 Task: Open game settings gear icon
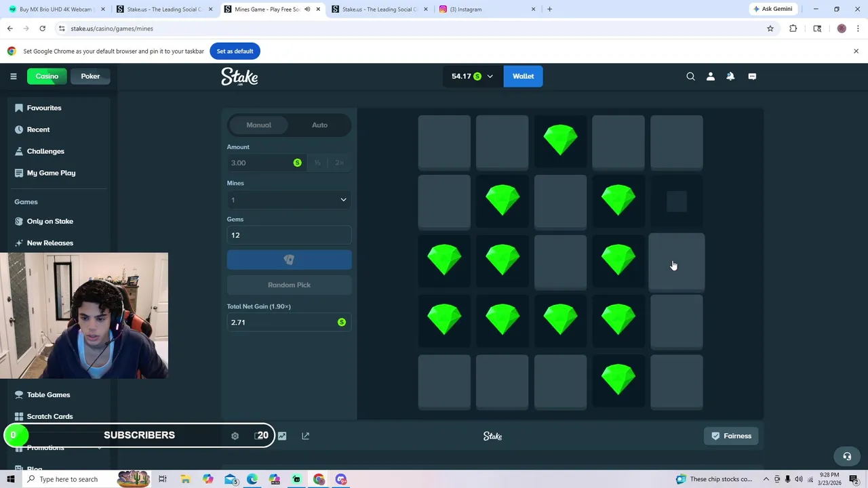(235, 436)
